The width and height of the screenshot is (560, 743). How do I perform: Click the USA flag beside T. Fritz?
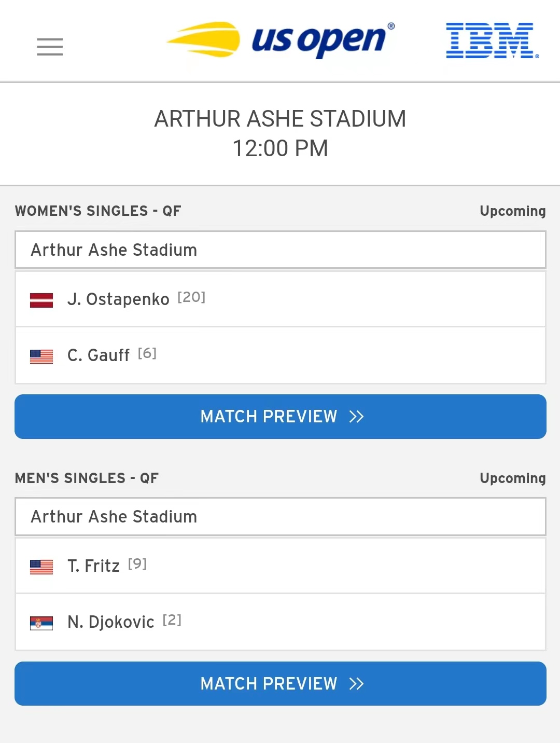click(41, 567)
